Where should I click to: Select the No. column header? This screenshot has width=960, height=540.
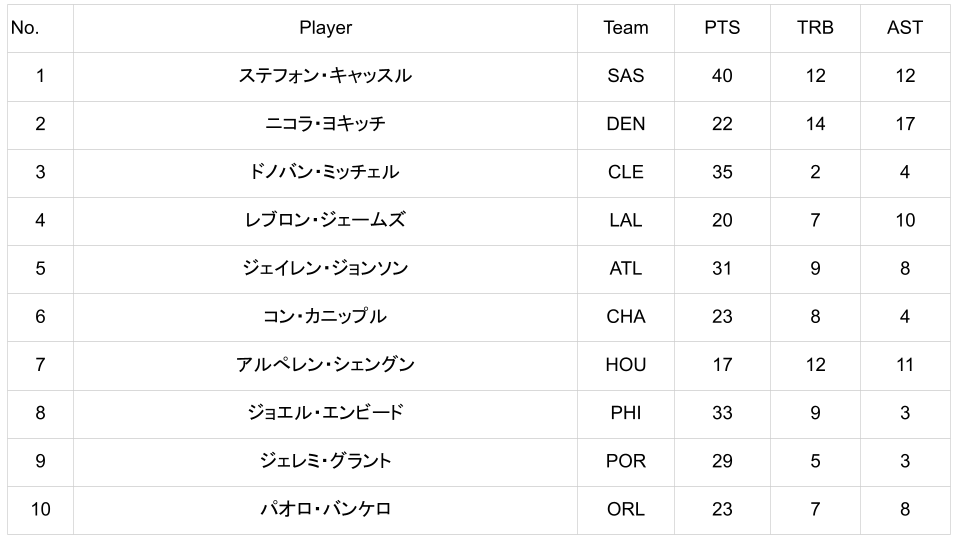point(25,28)
